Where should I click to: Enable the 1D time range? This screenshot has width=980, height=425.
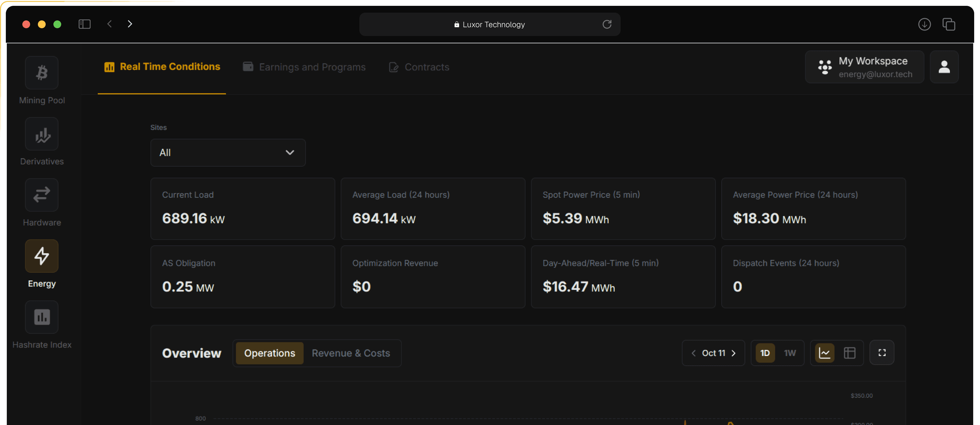[x=765, y=353]
